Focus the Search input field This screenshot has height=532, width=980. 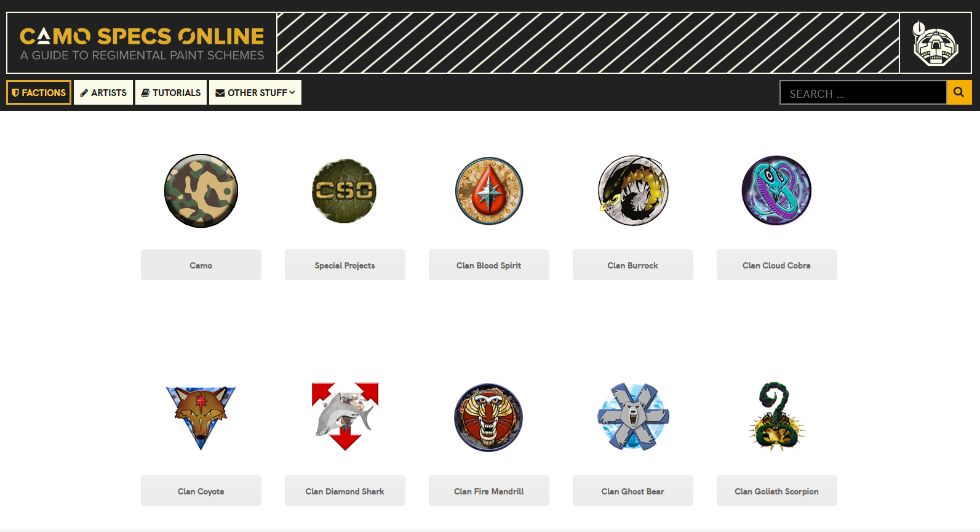[863, 92]
